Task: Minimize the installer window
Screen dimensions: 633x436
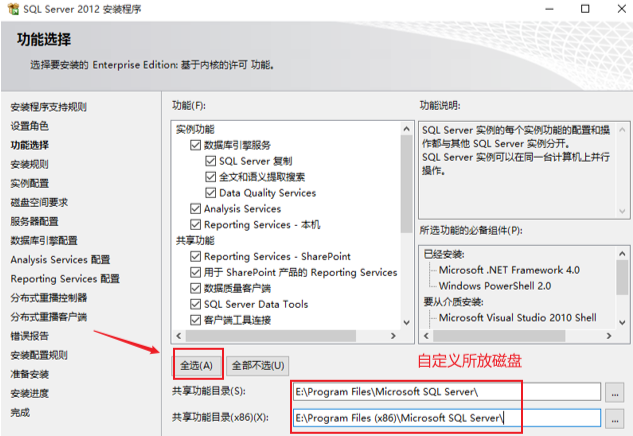Action: [549, 9]
